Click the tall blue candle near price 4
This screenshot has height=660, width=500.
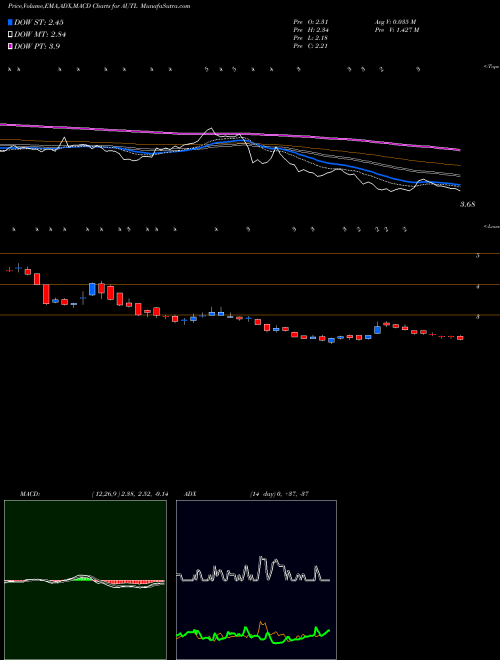pos(92,289)
